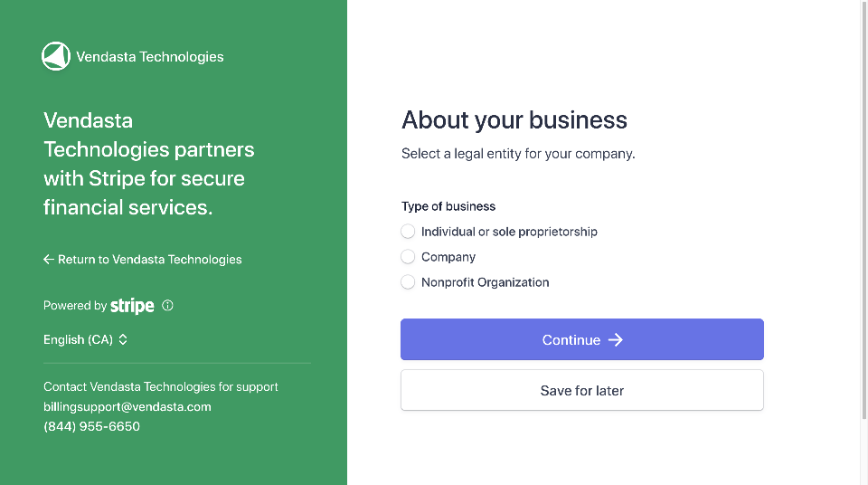
Task: Click the back arrow beside Return to Vendasta
Action: coord(49,260)
